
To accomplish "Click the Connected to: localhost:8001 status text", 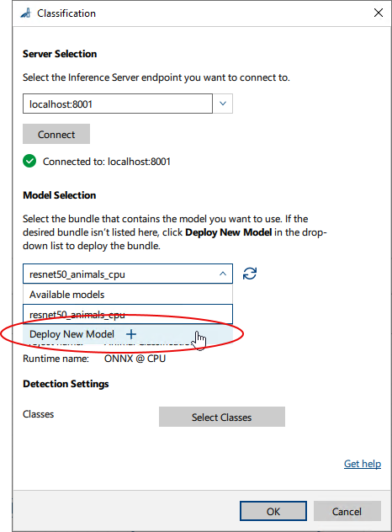I will (x=107, y=162).
